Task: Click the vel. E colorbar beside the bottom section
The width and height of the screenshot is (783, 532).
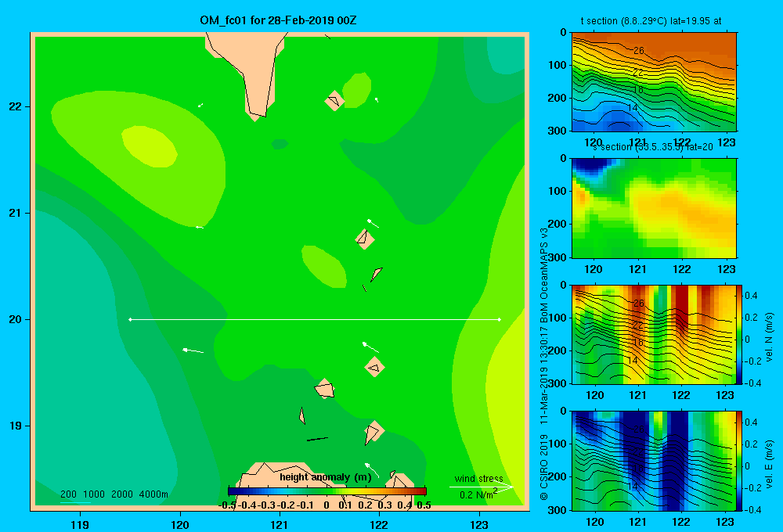Action: pyautogui.click(x=740, y=461)
